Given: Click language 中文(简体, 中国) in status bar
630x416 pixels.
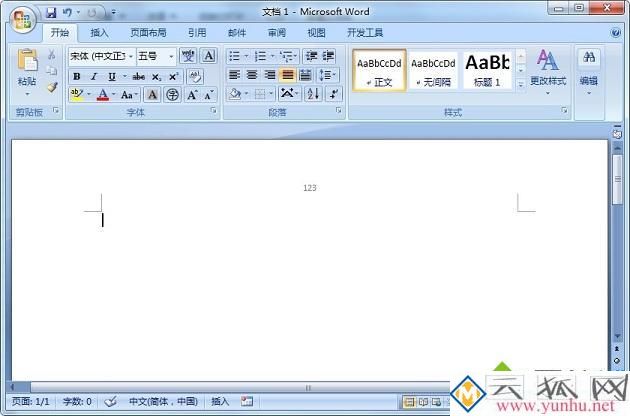Looking at the screenshot, I should pos(163,401).
